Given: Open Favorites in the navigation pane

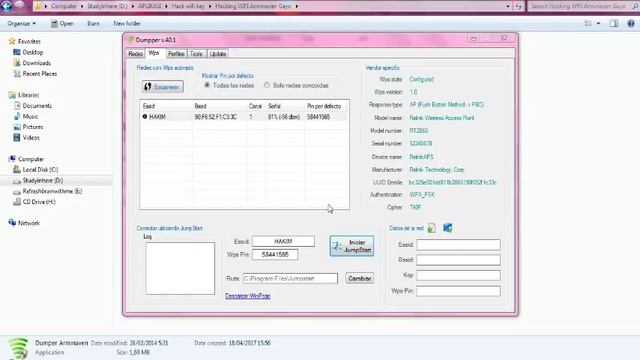Looking at the screenshot, I should click(29, 42).
